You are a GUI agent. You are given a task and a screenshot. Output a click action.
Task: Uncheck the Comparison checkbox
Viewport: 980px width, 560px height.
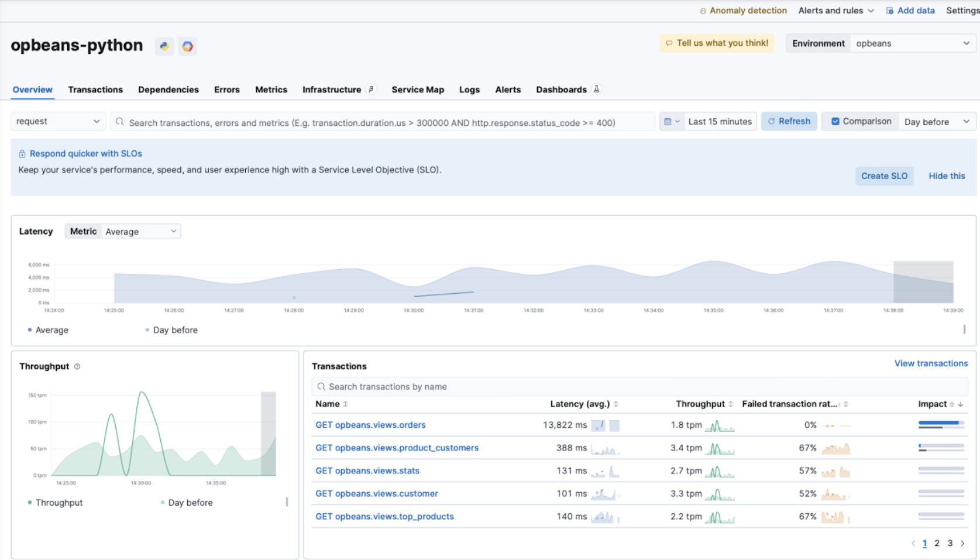(x=835, y=122)
